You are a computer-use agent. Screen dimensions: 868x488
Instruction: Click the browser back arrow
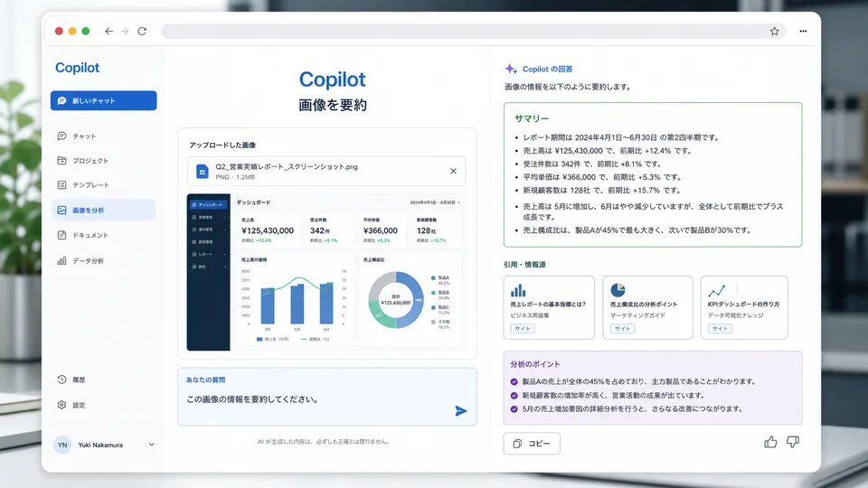[109, 31]
